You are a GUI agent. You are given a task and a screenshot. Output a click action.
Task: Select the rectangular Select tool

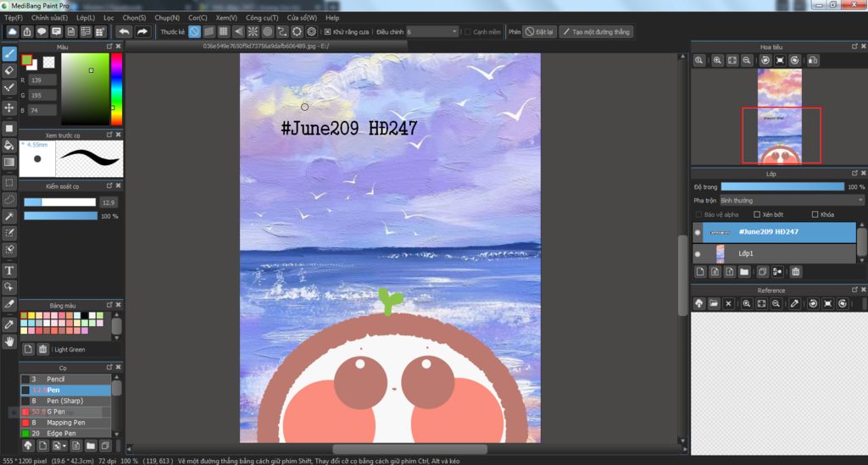8,183
